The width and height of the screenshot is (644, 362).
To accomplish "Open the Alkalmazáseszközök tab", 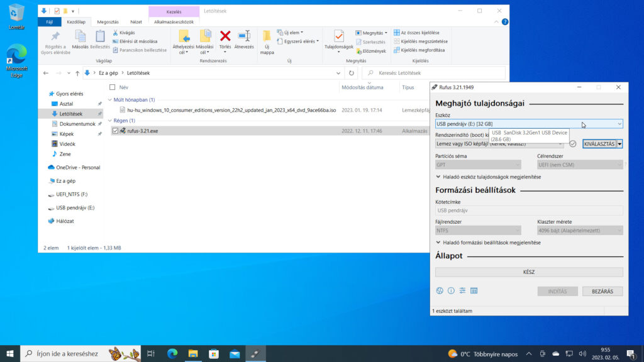I will point(174,22).
